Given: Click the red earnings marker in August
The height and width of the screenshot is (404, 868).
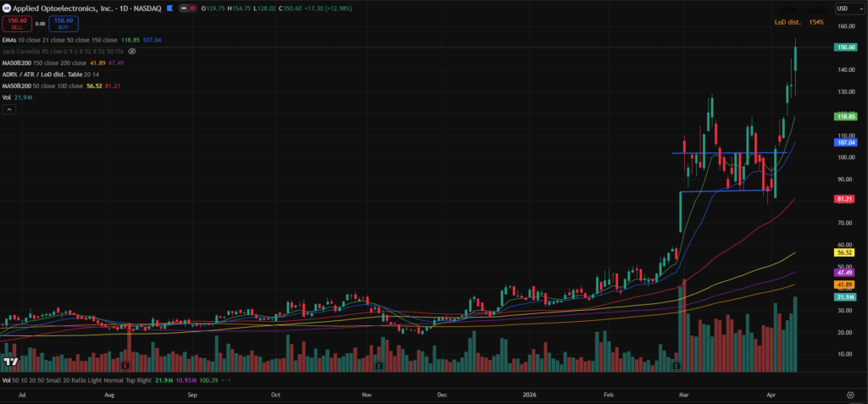Looking at the screenshot, I should 125,366.
